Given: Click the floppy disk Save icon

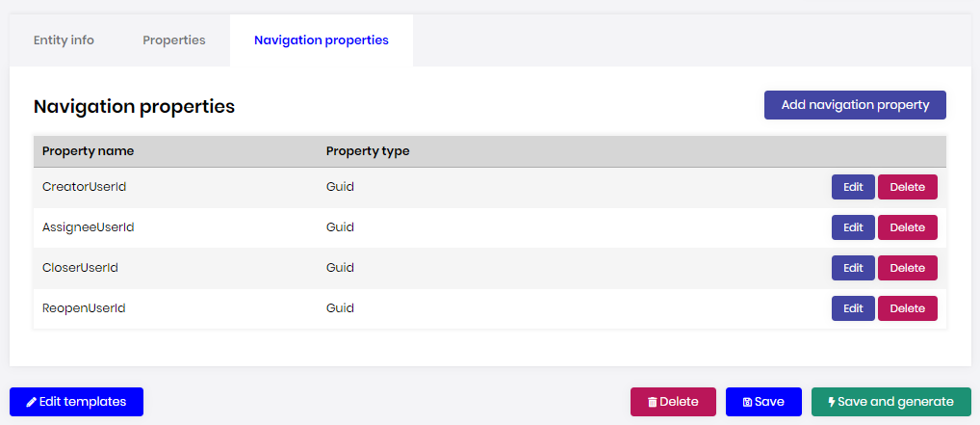Looking at the screenshot, I should [x=748, y=402].
